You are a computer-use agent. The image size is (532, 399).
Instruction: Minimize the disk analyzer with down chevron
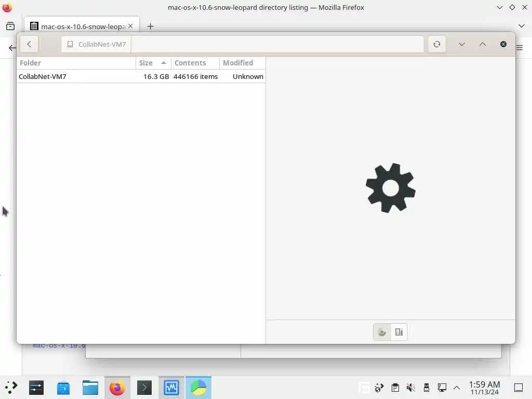461,44
